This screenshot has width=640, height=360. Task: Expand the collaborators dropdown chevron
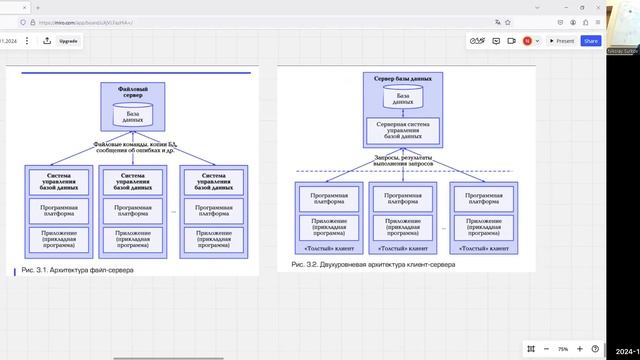537,41
